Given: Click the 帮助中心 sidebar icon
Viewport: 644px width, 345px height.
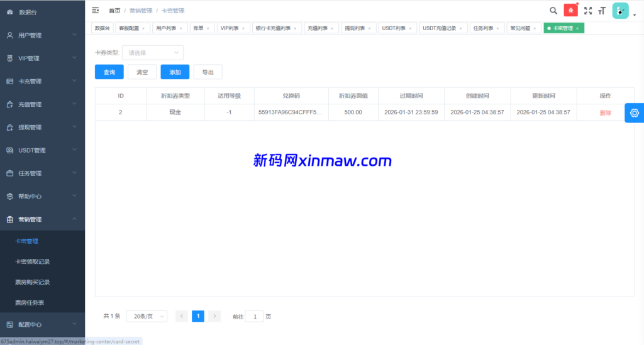Looking at the screenshot, I should pos(10,196).
